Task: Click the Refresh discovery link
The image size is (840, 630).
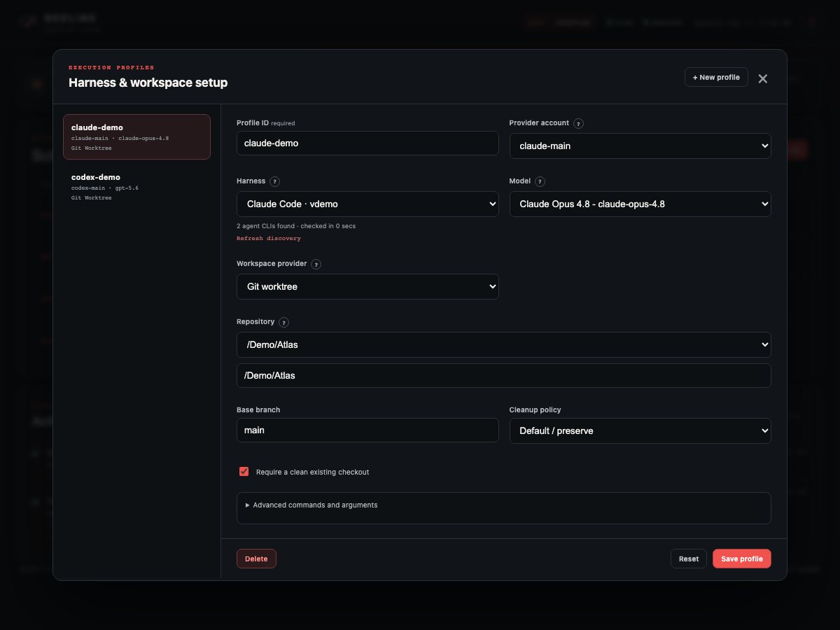Action: point(269,239)
